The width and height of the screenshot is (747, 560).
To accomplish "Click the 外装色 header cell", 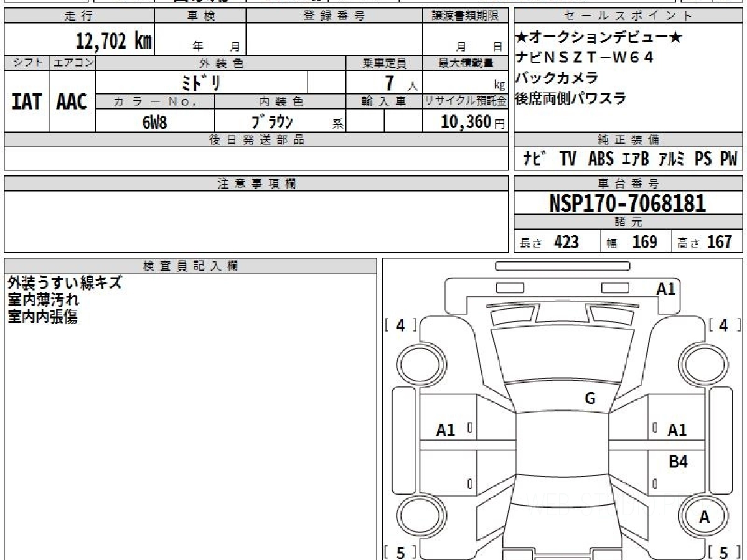I will 221,63.
